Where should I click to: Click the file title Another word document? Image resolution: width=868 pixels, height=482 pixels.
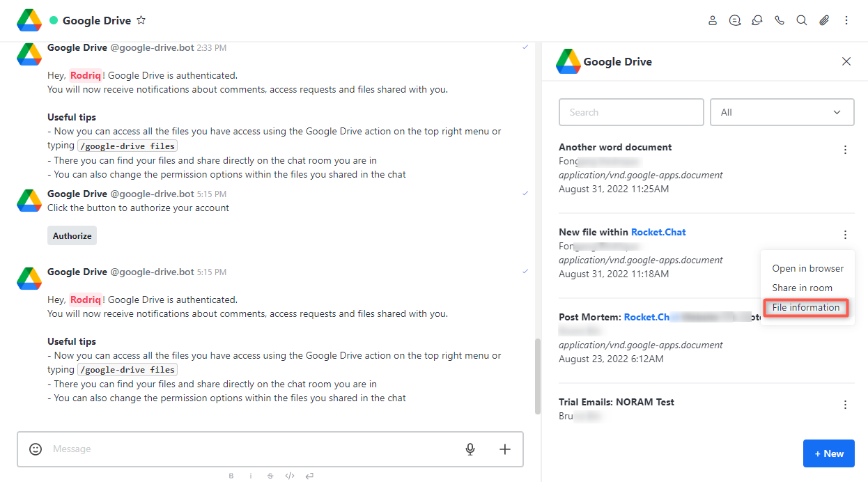[x=615, y=147]
